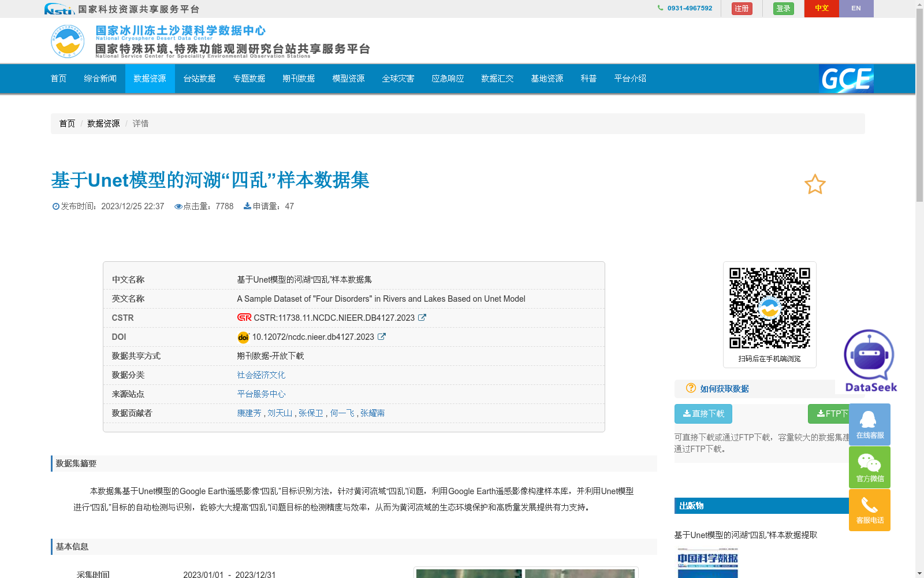Click the 10.12072/ncdc.nieer.db4127.2023 DOI text
Viewport: 924px width, 578px height.
313,337
